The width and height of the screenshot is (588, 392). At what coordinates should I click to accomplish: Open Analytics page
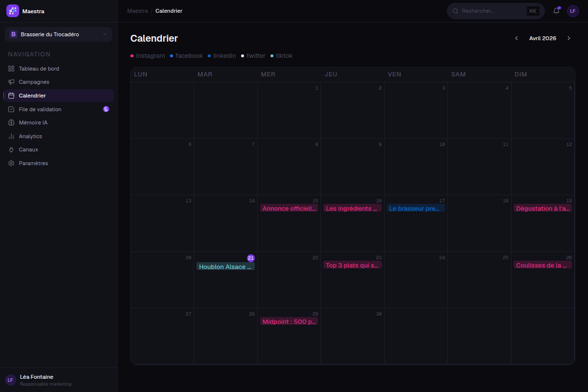[x=58, y=136]
